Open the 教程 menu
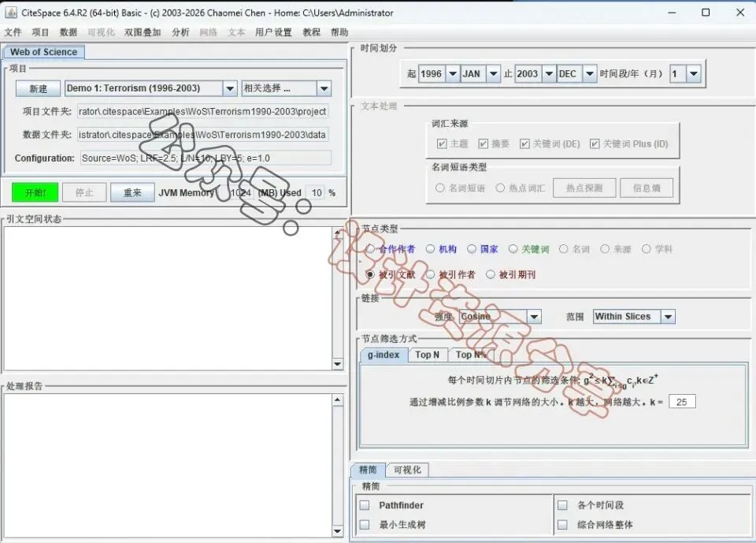 click(312, 32)
